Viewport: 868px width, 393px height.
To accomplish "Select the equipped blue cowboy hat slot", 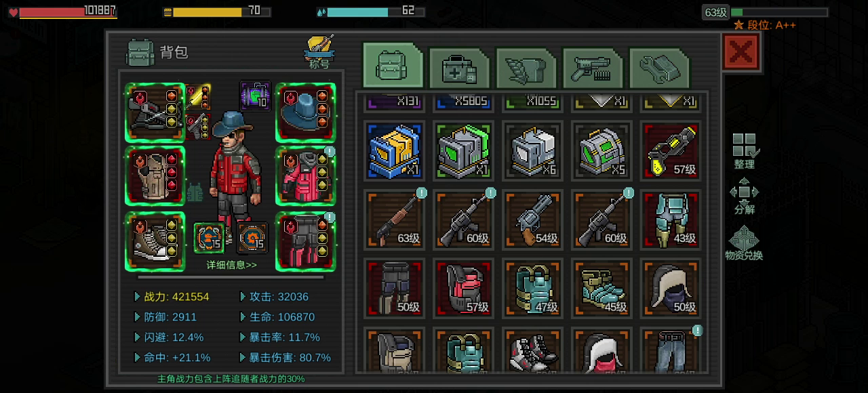I will tap(306, 113).
